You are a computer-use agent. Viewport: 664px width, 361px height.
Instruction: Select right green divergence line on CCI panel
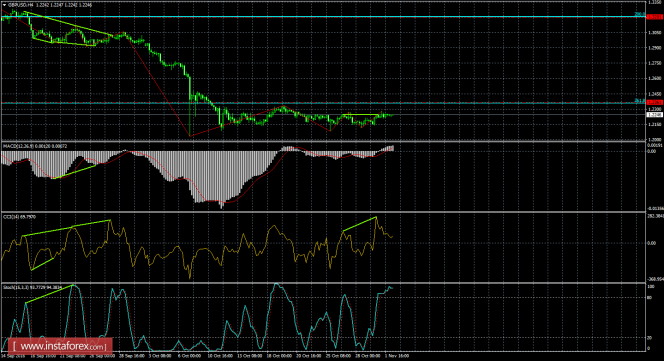coord(359,224)
